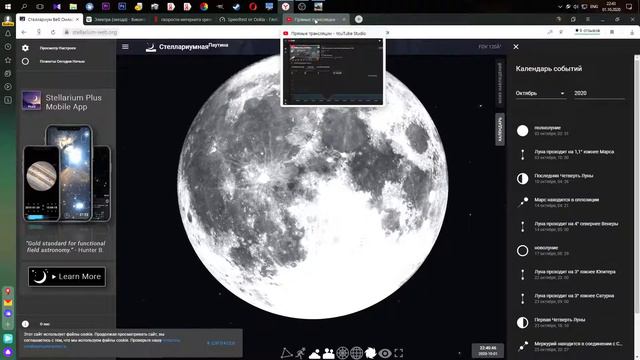Open history clock in browser sidebar
This screenshot has width=640, height=360.
click(8, 47)
